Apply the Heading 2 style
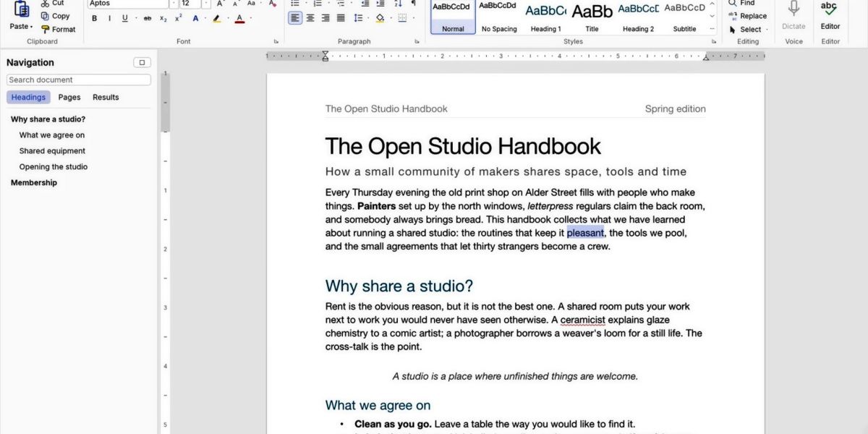Viewport: 868px width, 434px height. click(x=638, y=17)
